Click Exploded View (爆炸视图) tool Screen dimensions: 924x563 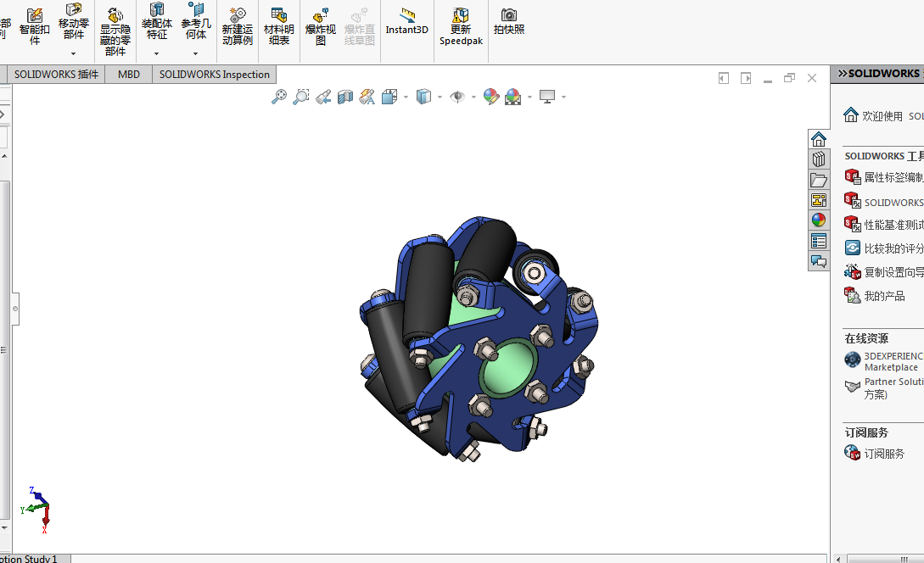pyautogui.click(x=320, y=26)
